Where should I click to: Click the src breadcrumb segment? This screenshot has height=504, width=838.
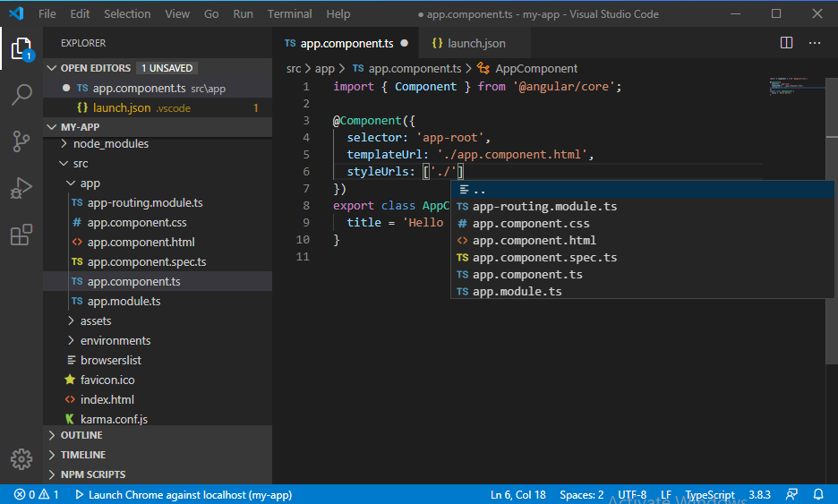[294, 68]
